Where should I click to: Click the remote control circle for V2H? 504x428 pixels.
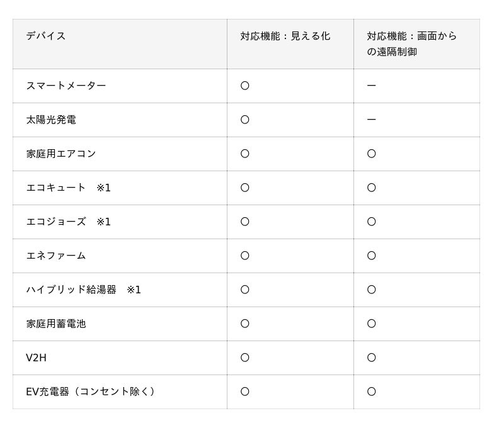[372, 358]
